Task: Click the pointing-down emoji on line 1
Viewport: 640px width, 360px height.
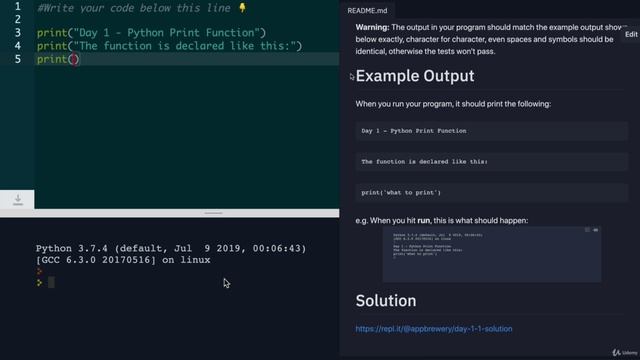Action: (242, 7)
